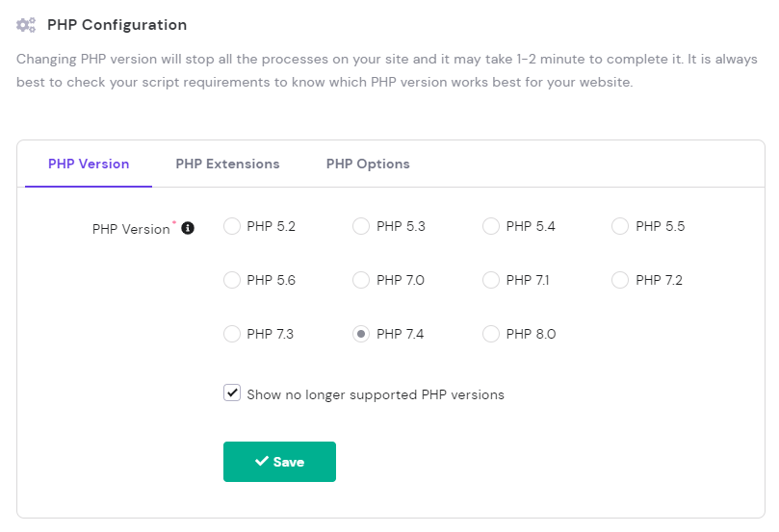Select the PHP 7.2 version option
Viewport: 779px width, 532px height.
(x=620, y=281)
